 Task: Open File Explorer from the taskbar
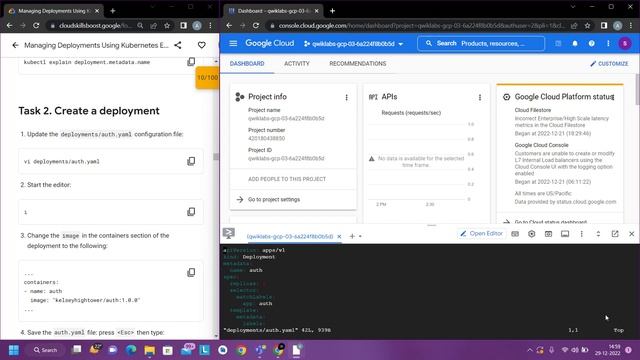149,350
